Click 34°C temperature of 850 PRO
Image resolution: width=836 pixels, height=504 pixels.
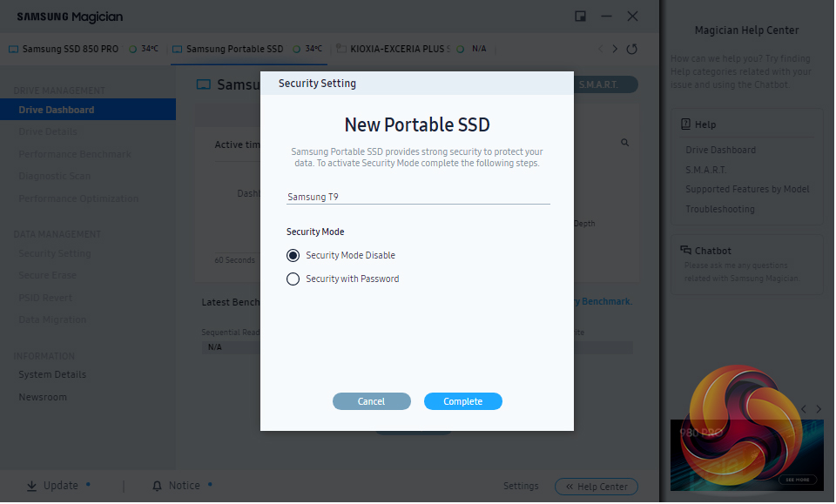pos(150,49)
